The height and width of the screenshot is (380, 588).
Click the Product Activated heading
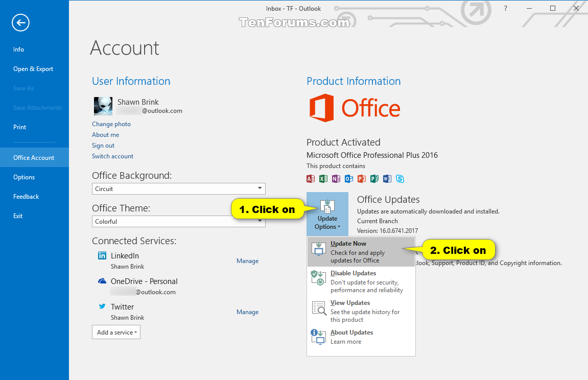(x=343, y=142)
